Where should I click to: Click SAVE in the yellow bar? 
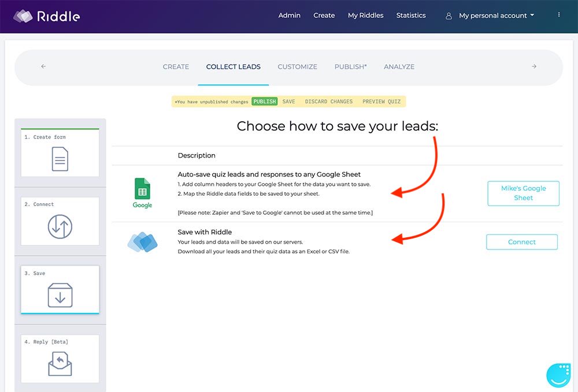(x=288, y=102)
